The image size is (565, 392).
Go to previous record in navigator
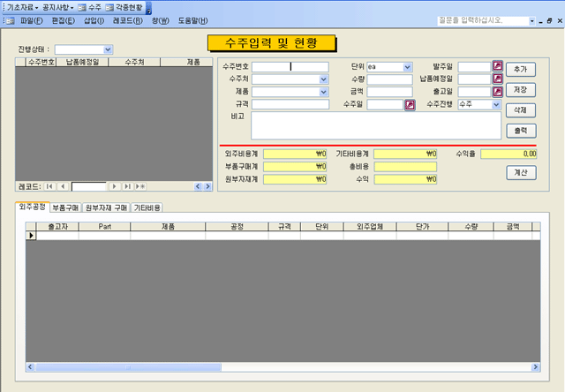click(x=63, y=186)
